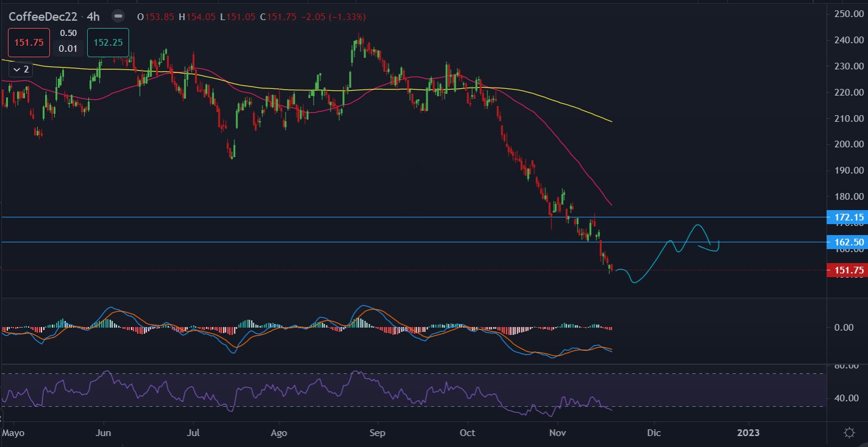
Task: Click the Jul label on time axis
Action: [193, 433]
